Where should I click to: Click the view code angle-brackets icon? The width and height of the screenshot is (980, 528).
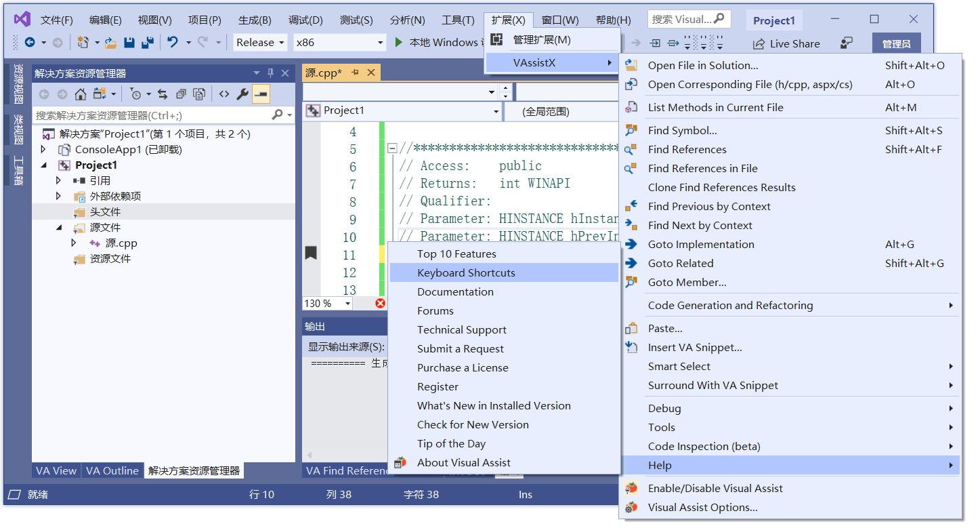pos(224,94)
